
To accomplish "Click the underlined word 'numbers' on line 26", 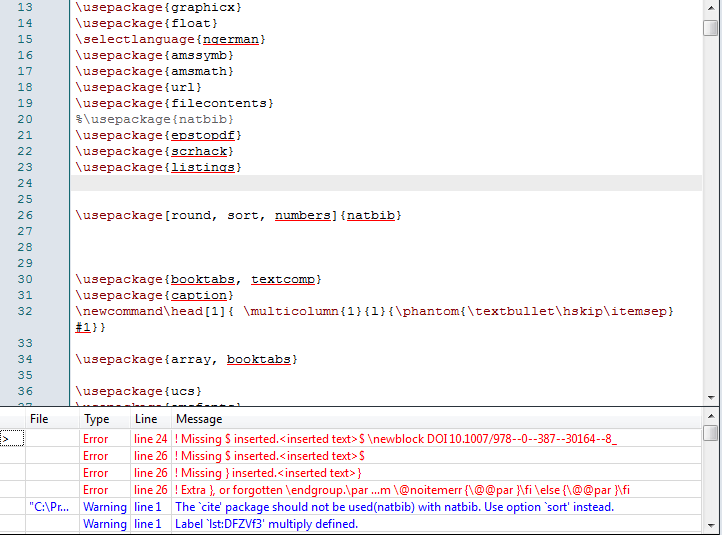I will pos(303,215).
